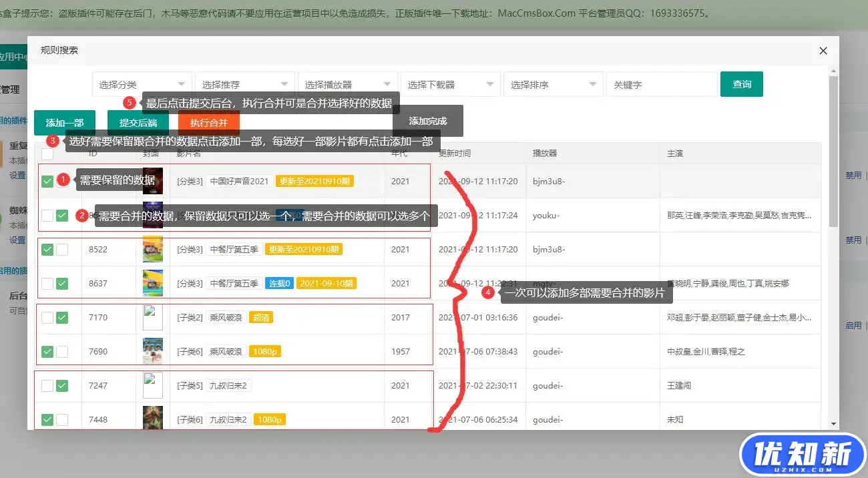Image resolution: width=868 pixels, height=478 pixels.
Task: Click the 更新至20210910期 tag in row 8522
Action: tap(304, 250)
